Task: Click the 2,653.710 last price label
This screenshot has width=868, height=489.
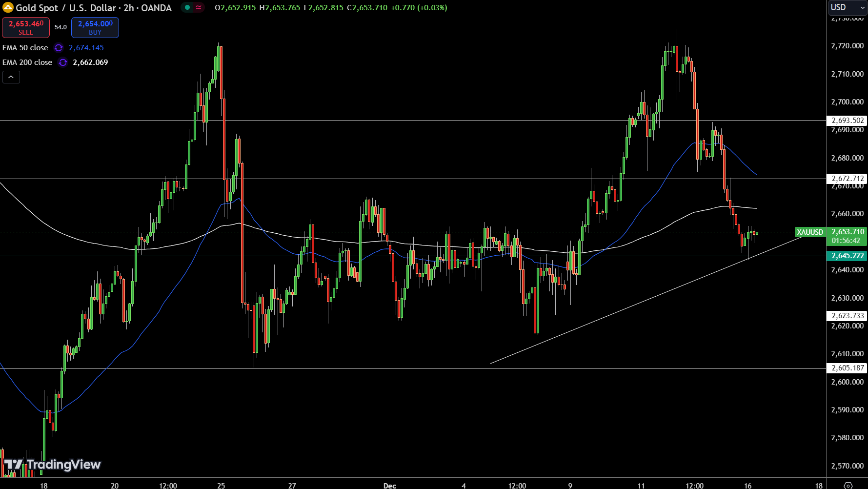Action: pyautogui.click(x=848, y=232)
